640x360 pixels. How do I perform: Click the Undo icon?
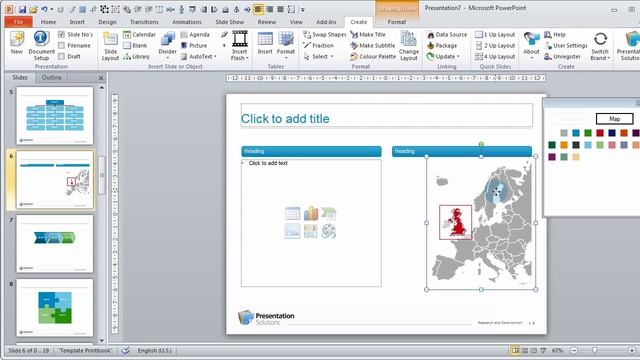pos(44,9)
